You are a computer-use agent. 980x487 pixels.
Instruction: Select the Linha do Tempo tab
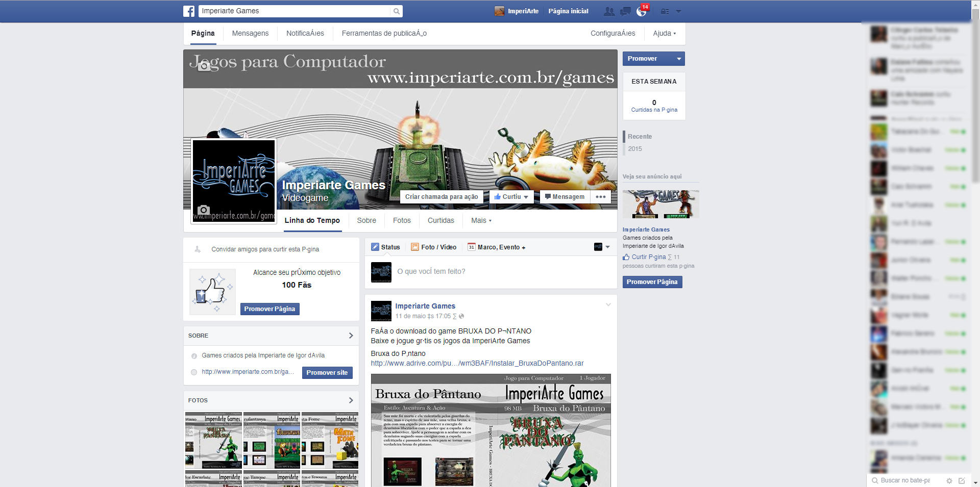(x=312, y=221)
